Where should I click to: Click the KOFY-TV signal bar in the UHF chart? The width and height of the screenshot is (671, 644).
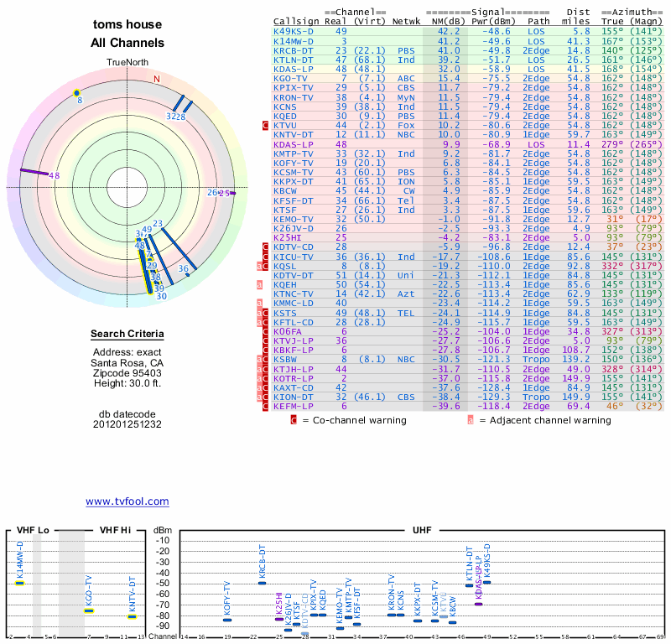pos(227,620)
